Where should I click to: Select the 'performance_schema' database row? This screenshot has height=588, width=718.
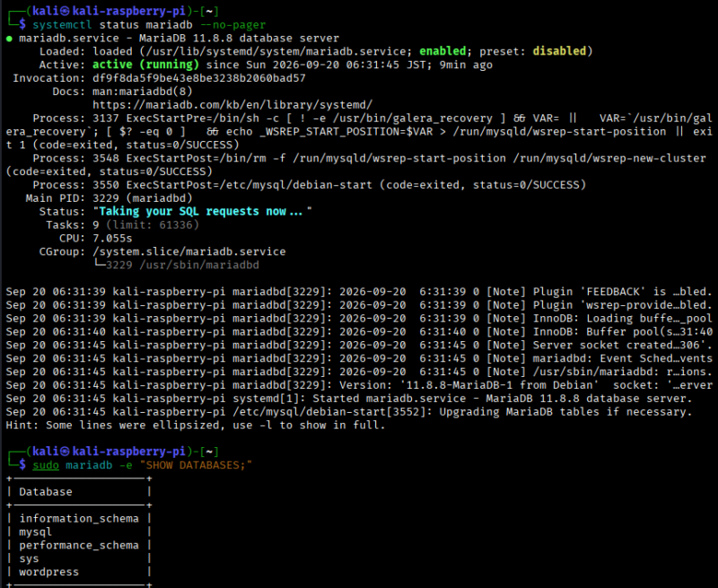[79, 546]
